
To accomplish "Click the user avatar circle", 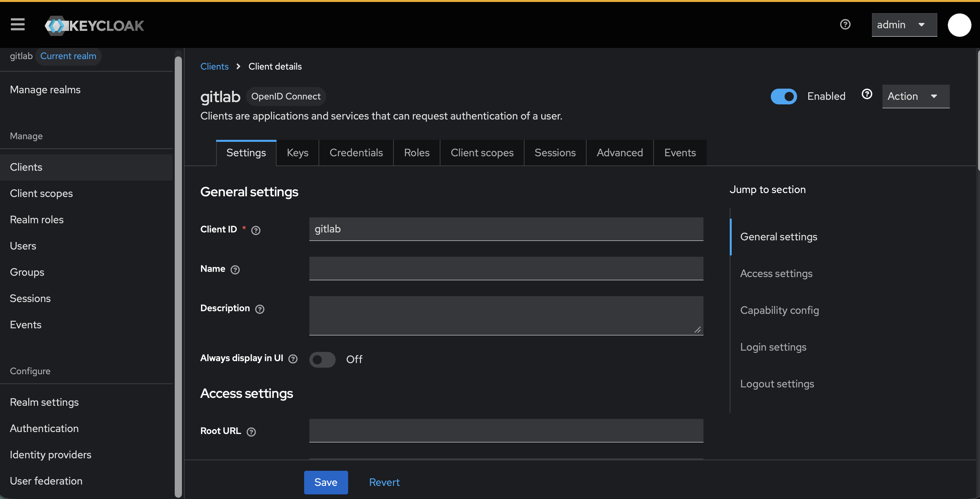I will pos(959,25).
